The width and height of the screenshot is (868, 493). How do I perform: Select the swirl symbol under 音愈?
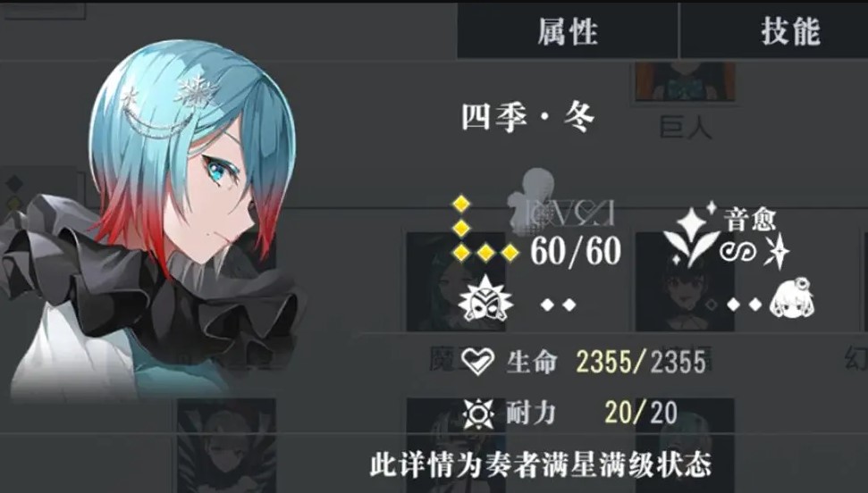point(737,253)
